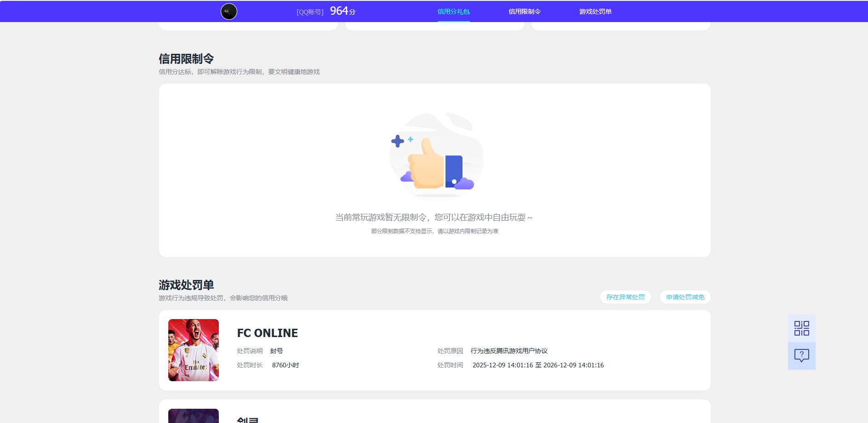
Task: Open the round user avatar in header
Action: click(229, 11)
